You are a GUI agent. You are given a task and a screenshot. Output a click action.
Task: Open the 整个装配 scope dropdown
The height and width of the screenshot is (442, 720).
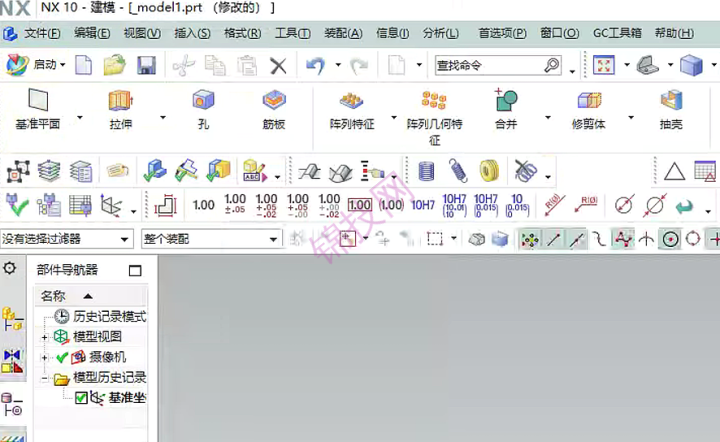click(207, 239)
